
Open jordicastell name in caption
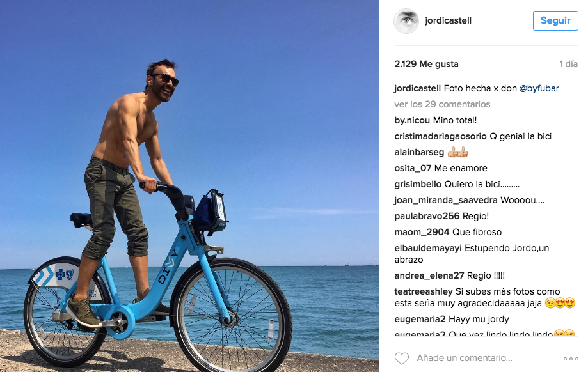tap(417, 88)
